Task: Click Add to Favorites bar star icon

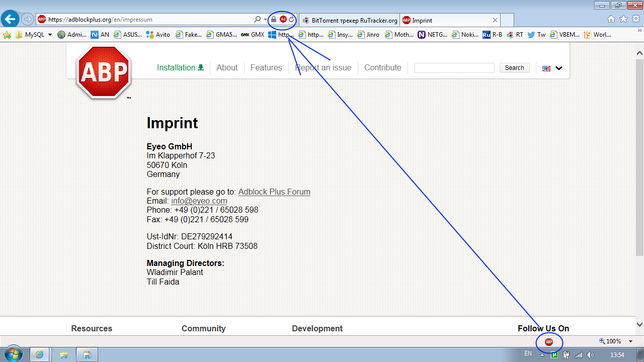Action: (7, 35)
